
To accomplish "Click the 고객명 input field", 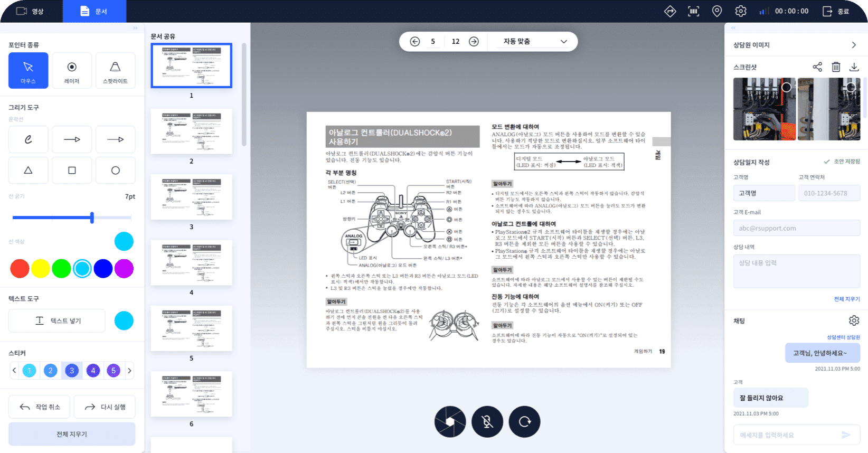I will click(764, 193).
